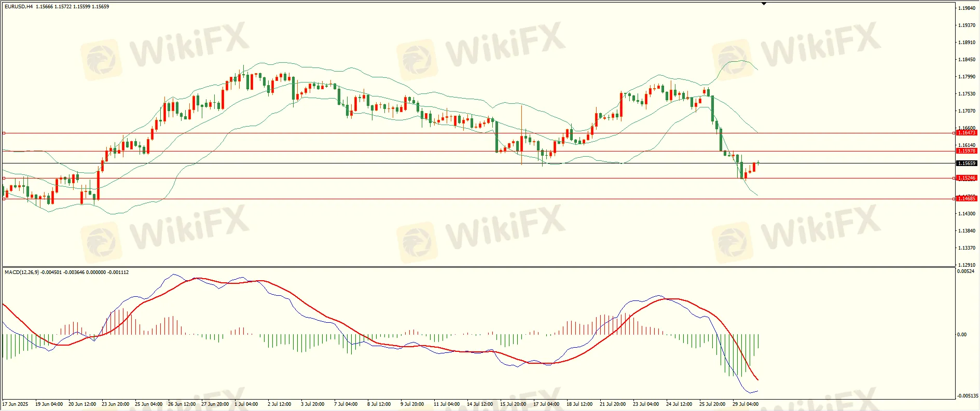
Task: Click the 25 Jun 04:00 time label
Action: tap(149, 404)
